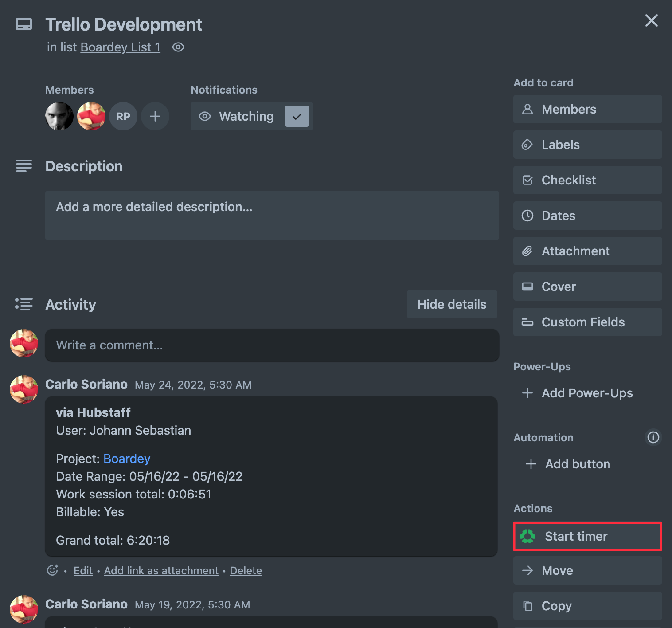
Task: Open the Dates option
Action: point(588,216)
